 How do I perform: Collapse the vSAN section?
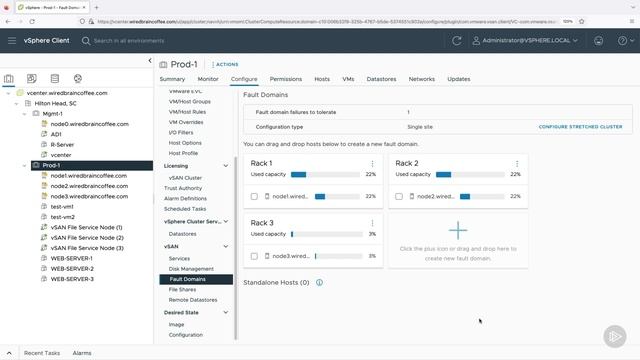pos(226,247)
